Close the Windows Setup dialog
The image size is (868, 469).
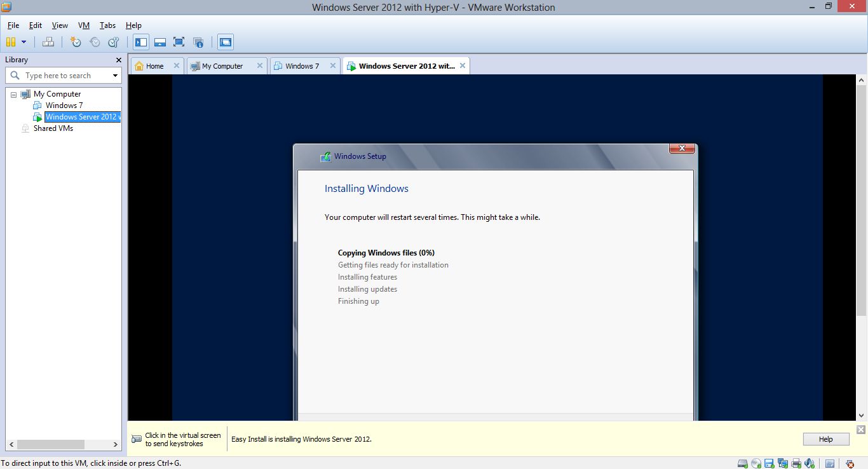682,149
